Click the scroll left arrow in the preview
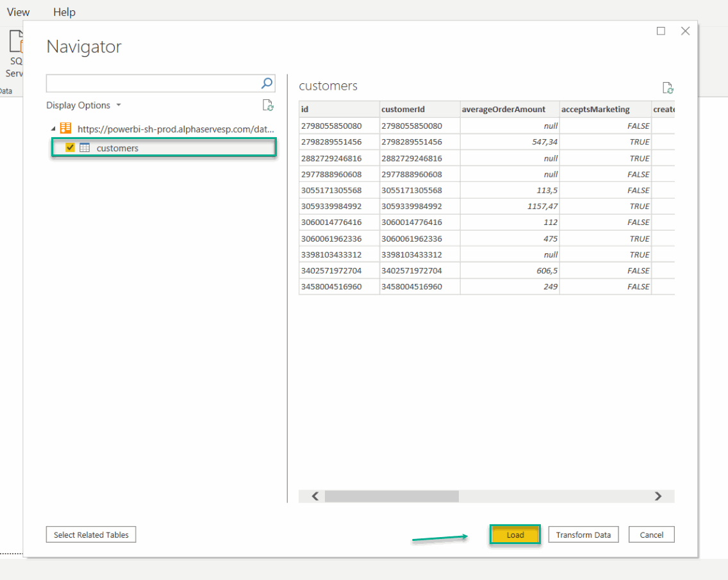Screen dimensions: 728x580 [315, 496]
